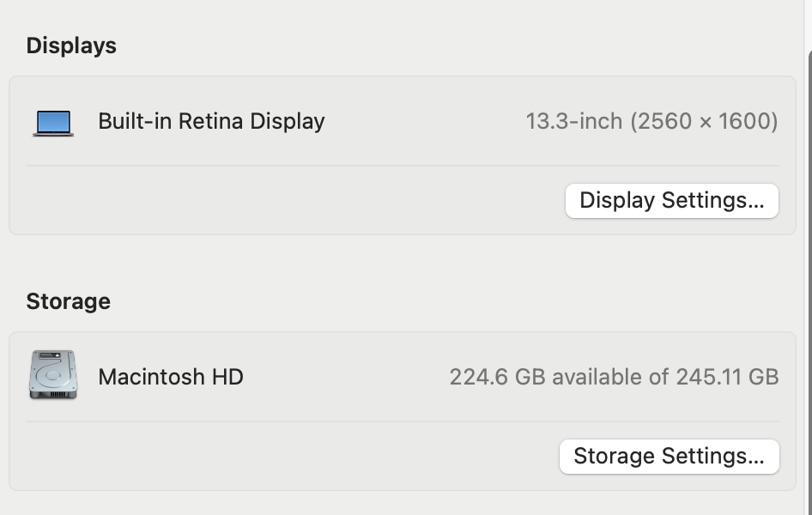Click the 13.3-inch resolution text
Image resolution: width=812 pixels, height=515 pixels.
click(x=652, y=121)
